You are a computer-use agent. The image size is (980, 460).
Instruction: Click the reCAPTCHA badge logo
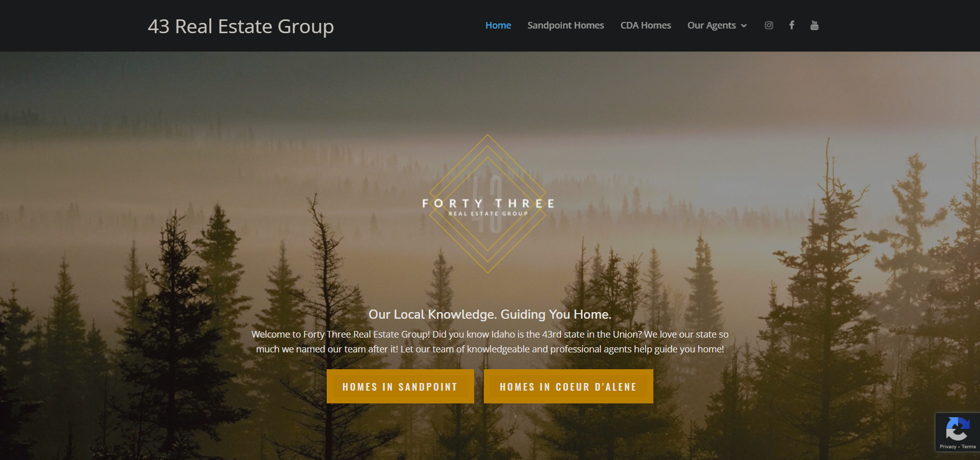[958, 429]
